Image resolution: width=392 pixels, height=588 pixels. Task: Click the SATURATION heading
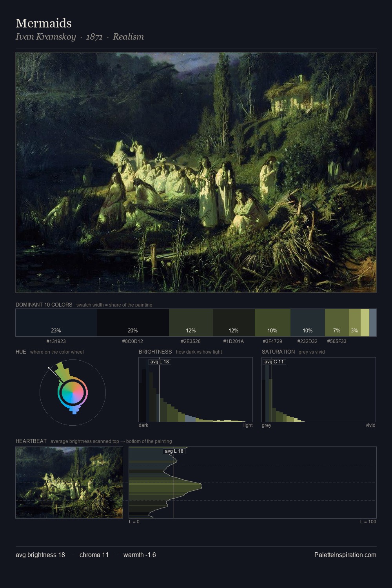pos(278,352)
